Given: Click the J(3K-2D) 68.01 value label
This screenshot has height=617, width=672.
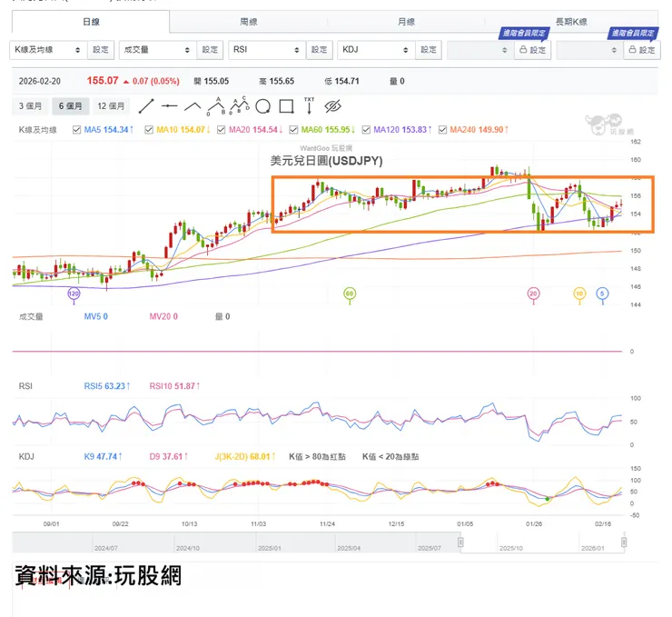Looking at the screenshot, I should [245, 457].
